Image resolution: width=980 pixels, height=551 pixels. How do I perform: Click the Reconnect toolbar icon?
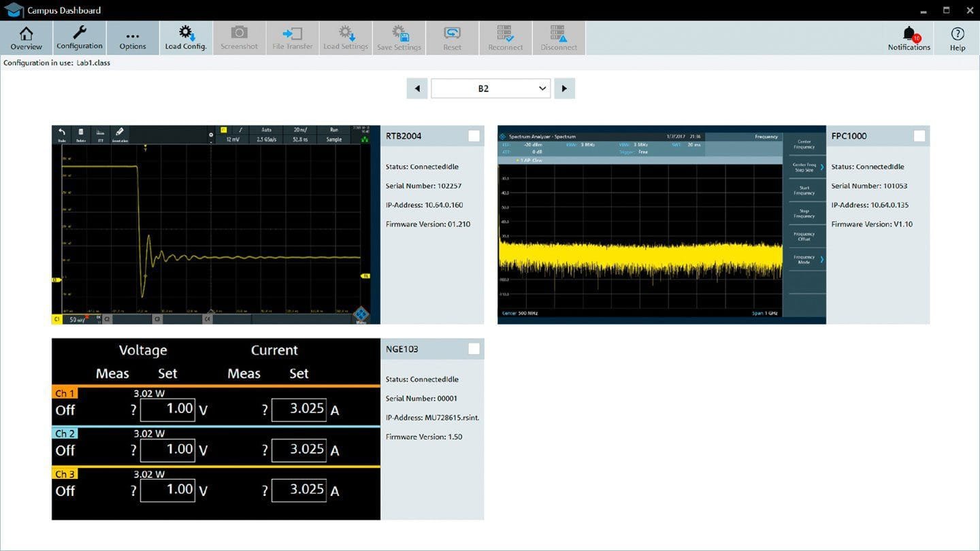click(x=506, y=38)
